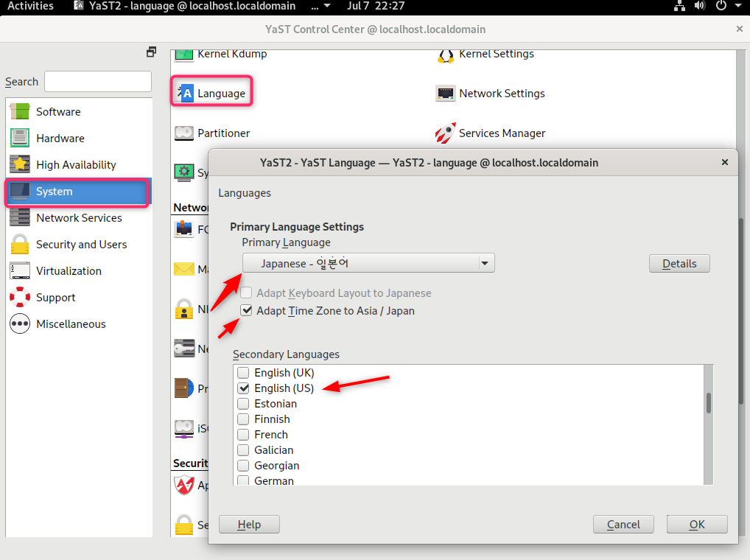Close the YaST Control Center window
This screenshot has width=750, height=560.
click(x=740, y=29)
